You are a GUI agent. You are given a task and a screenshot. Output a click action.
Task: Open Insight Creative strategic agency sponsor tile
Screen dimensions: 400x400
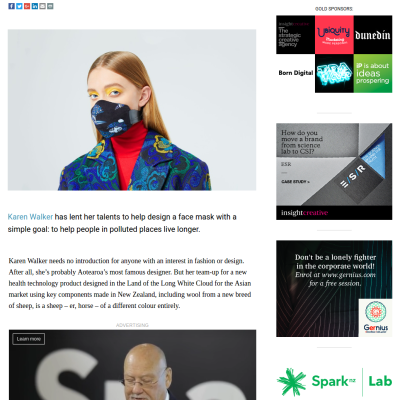click(295, 35)
